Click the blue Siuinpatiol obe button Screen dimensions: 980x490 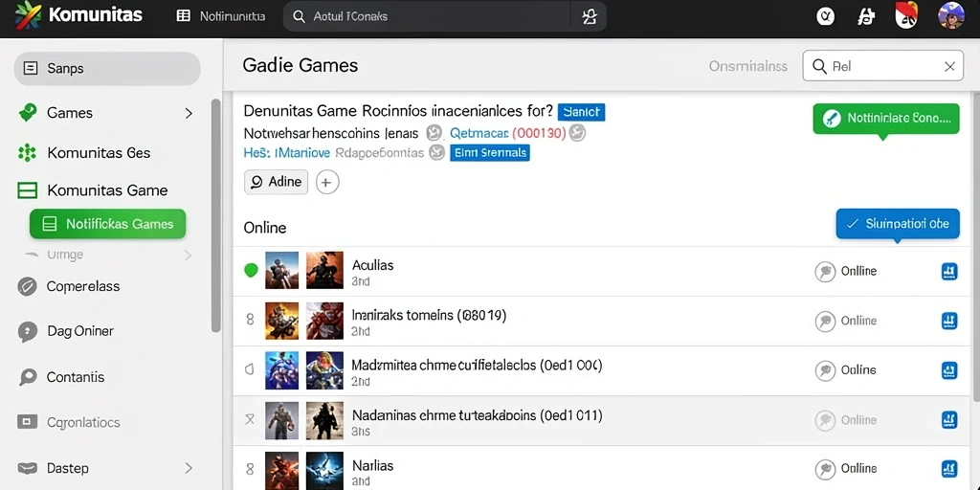pos(898,224)
